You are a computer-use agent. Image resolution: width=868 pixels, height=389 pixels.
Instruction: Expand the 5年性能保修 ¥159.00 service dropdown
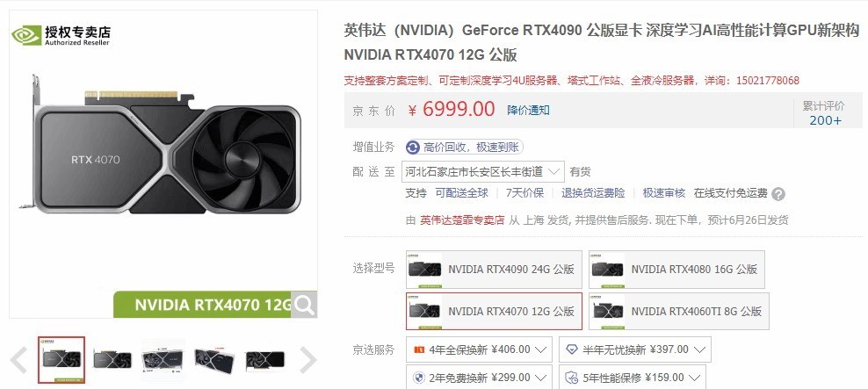click(x=633, y=378)
